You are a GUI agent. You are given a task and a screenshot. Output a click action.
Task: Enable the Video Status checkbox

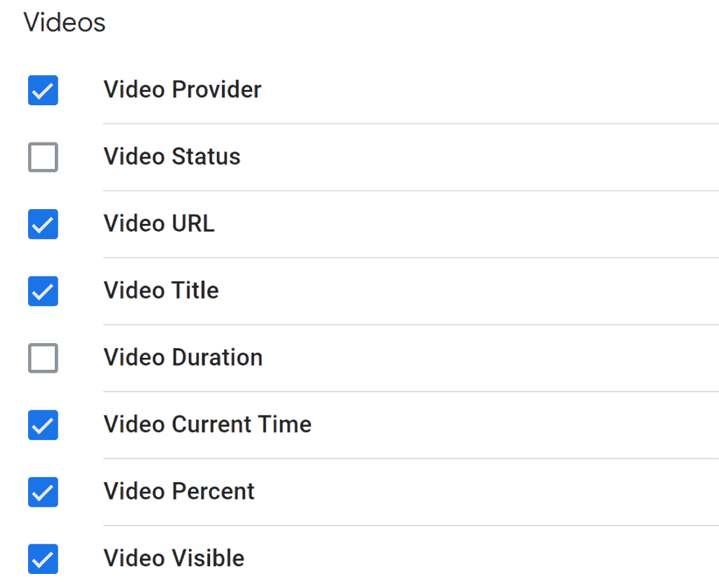[x=43, y=157]
